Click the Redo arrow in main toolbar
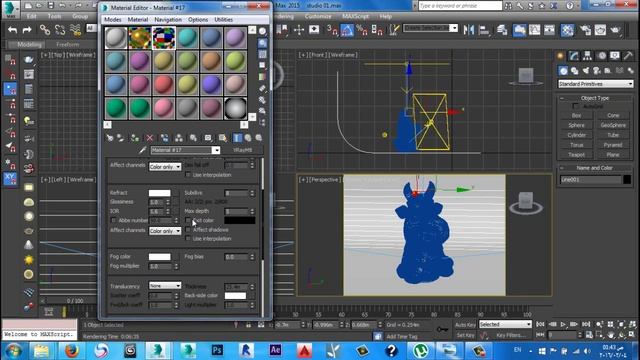 27,30
